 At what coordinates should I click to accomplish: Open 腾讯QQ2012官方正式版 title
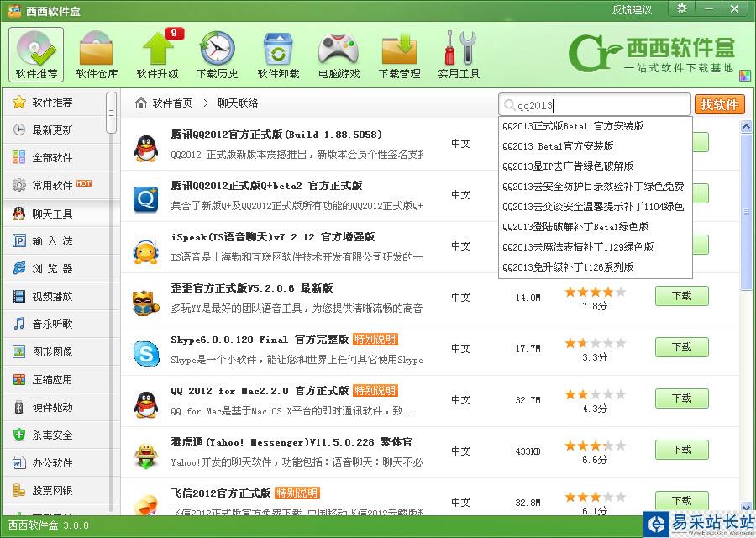click(x=276, y=134)
